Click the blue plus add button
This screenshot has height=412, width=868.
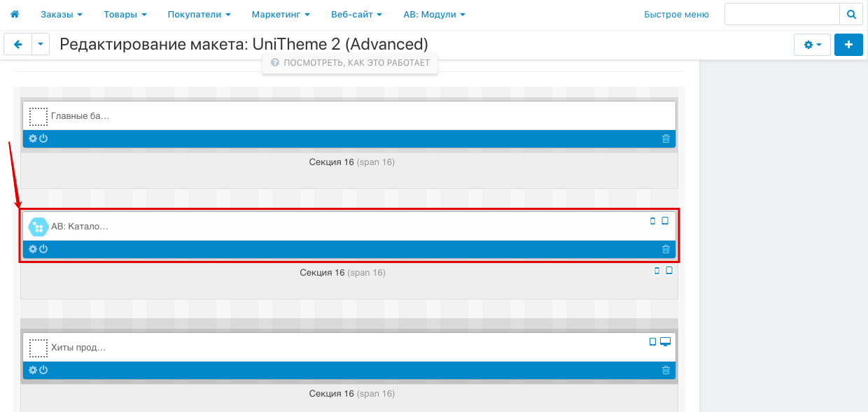point(848,45)
